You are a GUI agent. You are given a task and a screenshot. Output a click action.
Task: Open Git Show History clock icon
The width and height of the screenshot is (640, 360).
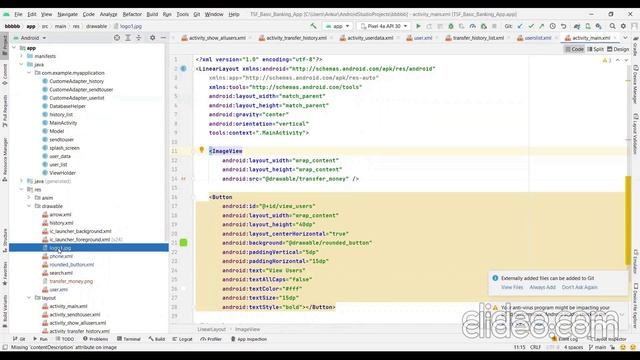pyautogui.click(x=553, y=26)
